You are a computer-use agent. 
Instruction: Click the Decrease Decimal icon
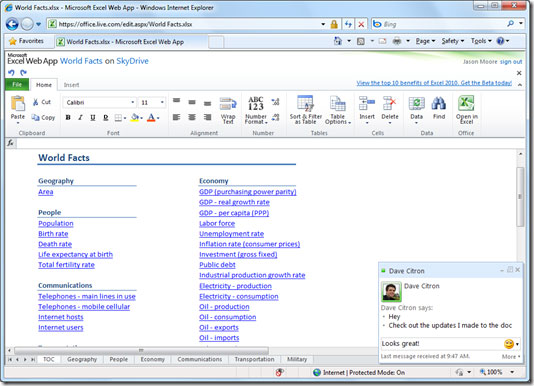(x=275, y=117)
